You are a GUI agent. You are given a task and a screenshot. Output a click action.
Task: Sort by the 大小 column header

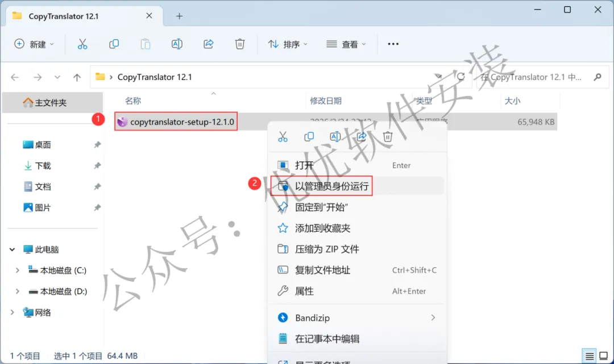click(x=512, y=101)
